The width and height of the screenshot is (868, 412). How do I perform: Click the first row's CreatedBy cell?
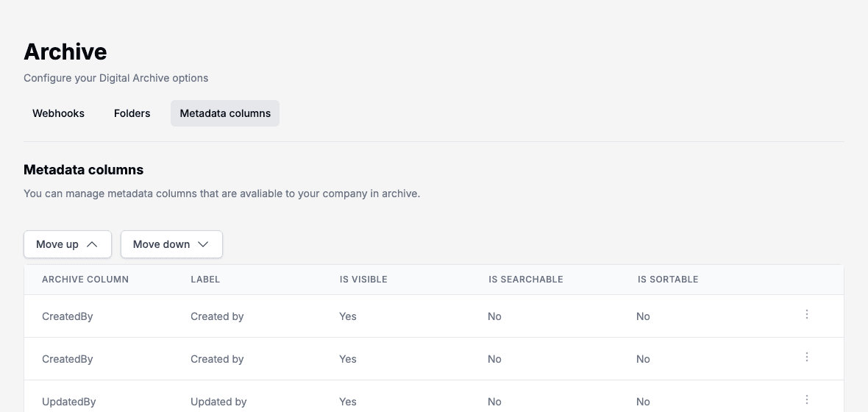pyautogui.click(x=68, y=317)
